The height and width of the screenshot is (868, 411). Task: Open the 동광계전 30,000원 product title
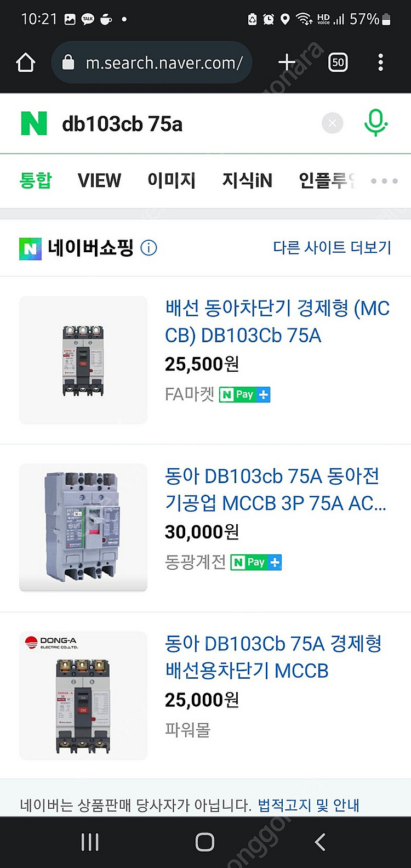[276, 489]
